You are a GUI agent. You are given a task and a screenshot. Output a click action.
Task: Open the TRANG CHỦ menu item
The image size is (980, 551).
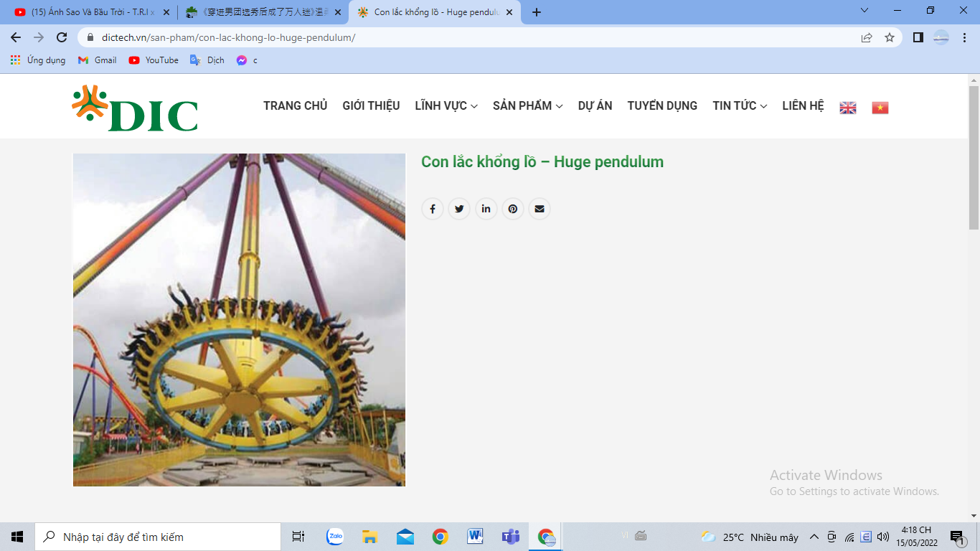point(295,105)
